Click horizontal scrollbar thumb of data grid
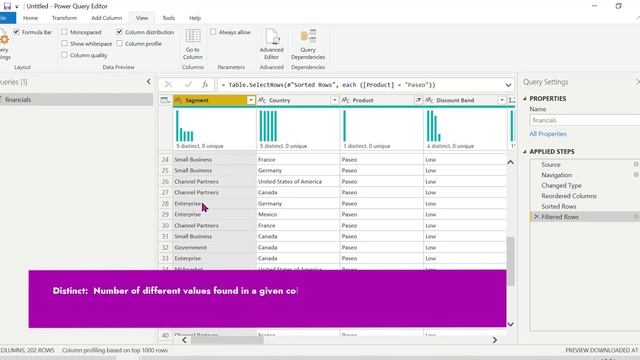This screenshot has height=360, width=640. coord(227,340)
